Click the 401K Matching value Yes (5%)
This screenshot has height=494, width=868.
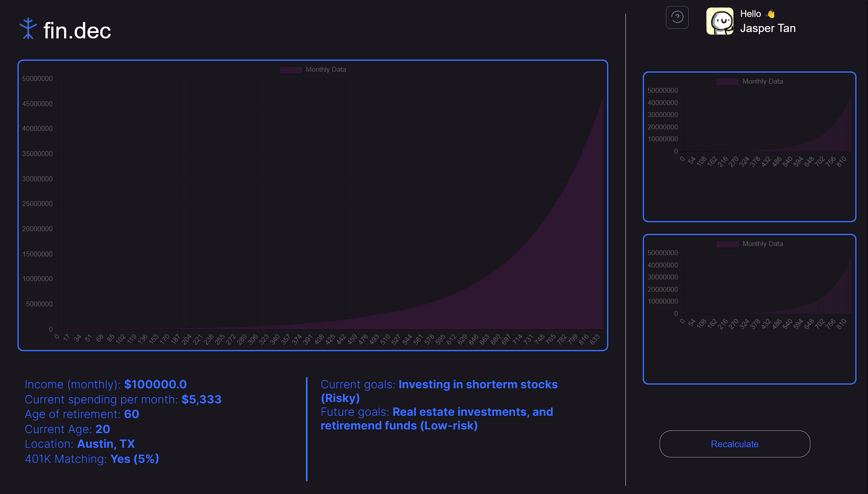pyautogui.click(x=134, y=459)
